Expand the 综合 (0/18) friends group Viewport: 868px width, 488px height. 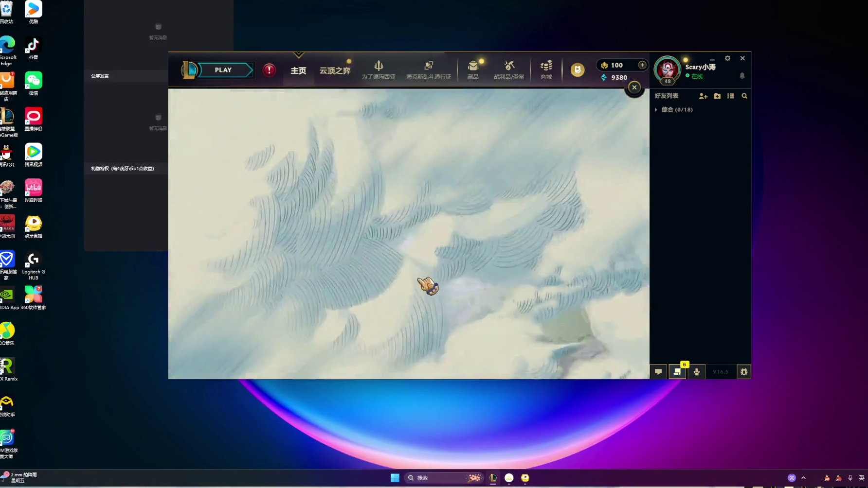coord(676,110)
